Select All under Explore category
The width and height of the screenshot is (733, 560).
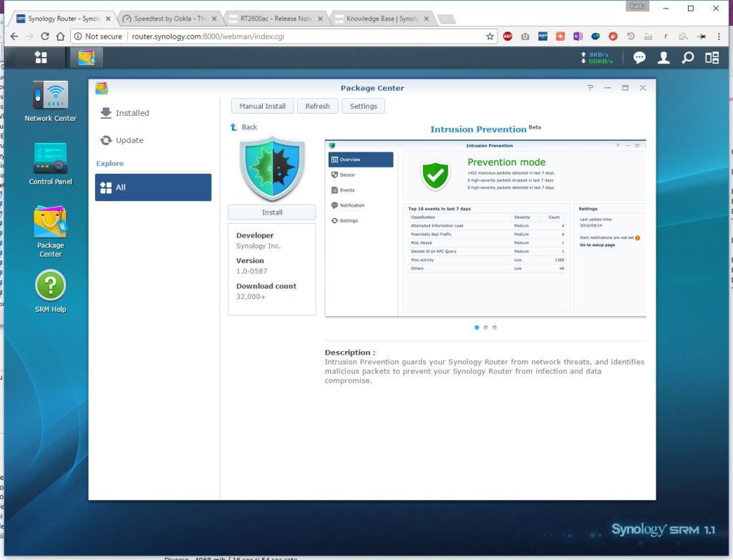[152, 187]
